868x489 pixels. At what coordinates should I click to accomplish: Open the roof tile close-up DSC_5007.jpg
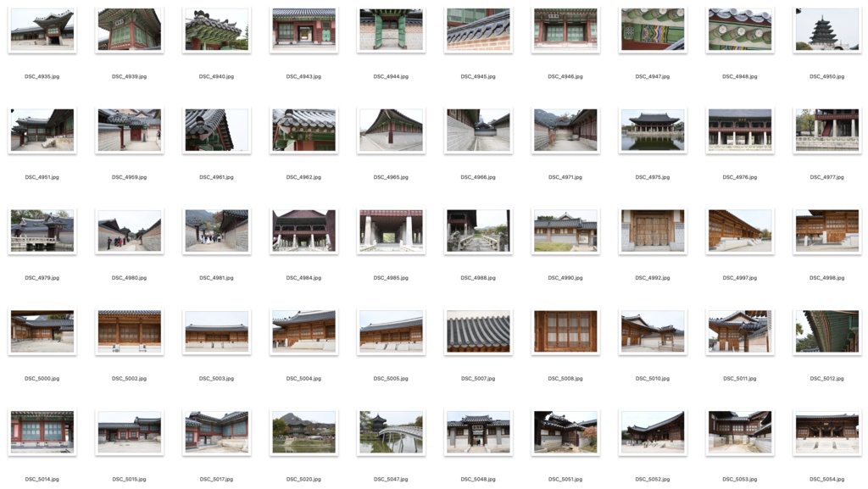pyautogui.click(x=477, y=331)
